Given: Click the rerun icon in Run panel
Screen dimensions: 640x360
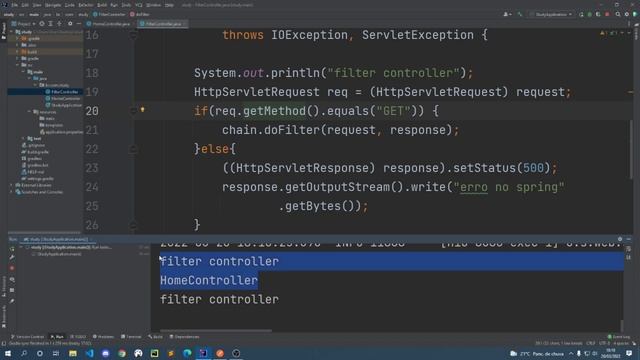Looking at the screenshot, I should point(12,248).
